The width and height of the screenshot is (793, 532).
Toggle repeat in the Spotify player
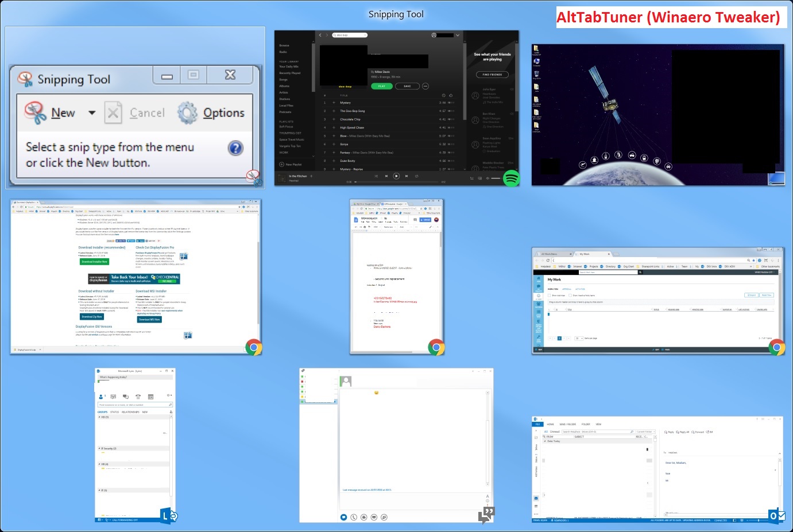click(x=416, y=176)
